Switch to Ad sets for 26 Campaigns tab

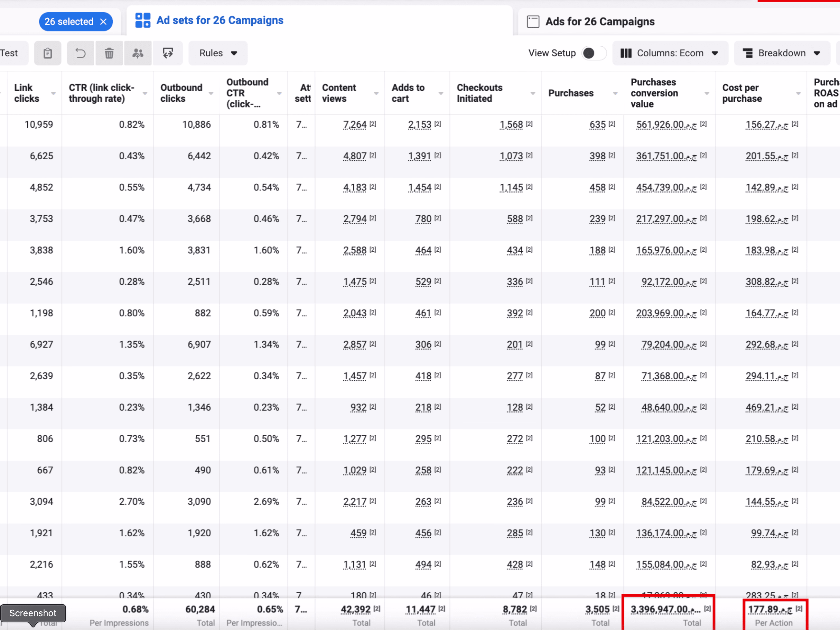tap(220, 21)
